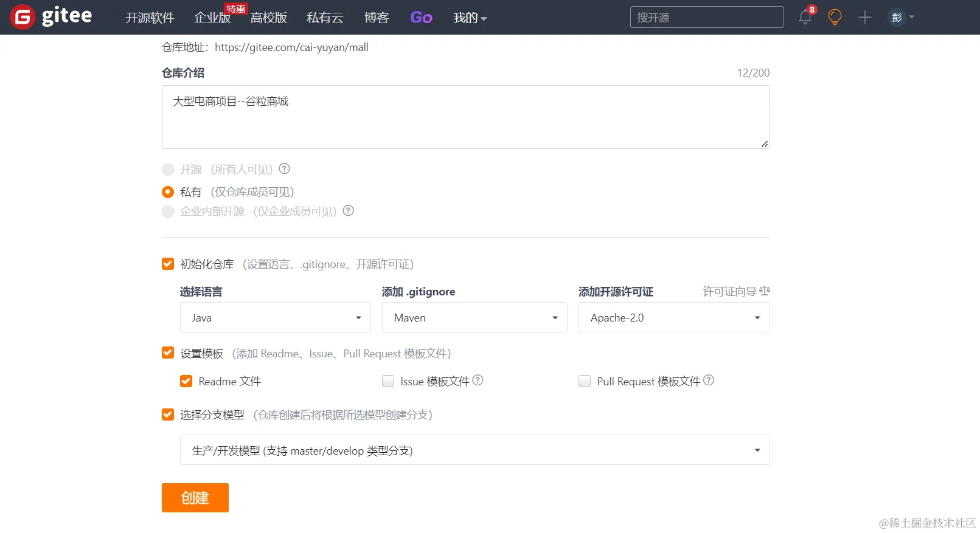Toggle the 选择分支模型 checkbox
The height and width of the screenshot is (533, 980).
point(168,414)
